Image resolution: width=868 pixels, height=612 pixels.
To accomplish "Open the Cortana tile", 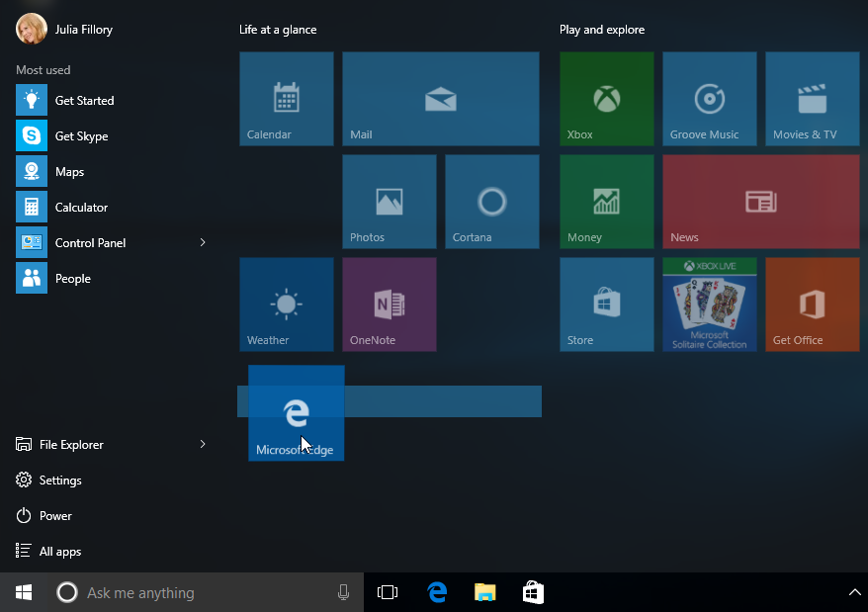I will point(491,201).
